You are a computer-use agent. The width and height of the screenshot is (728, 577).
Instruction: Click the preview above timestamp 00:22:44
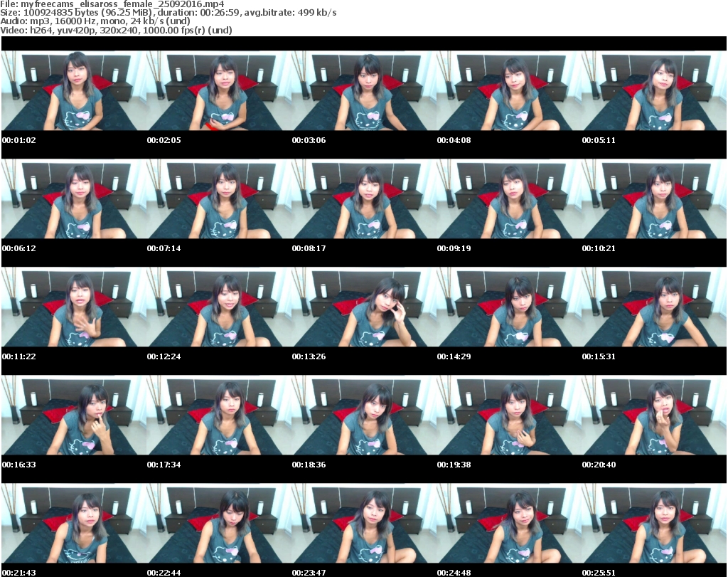pyautogui.click(x=219, y=524)
